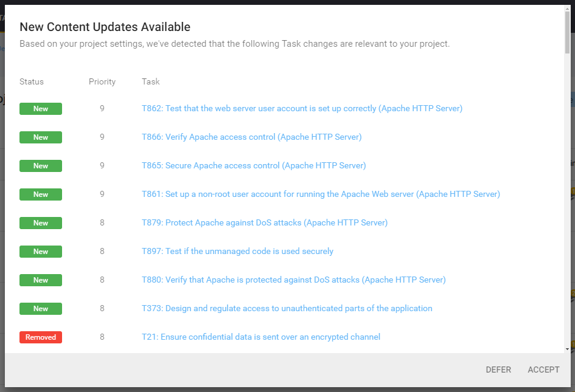Click the Status column header
The image size is (575, 392).
click(x=32, y=81)
